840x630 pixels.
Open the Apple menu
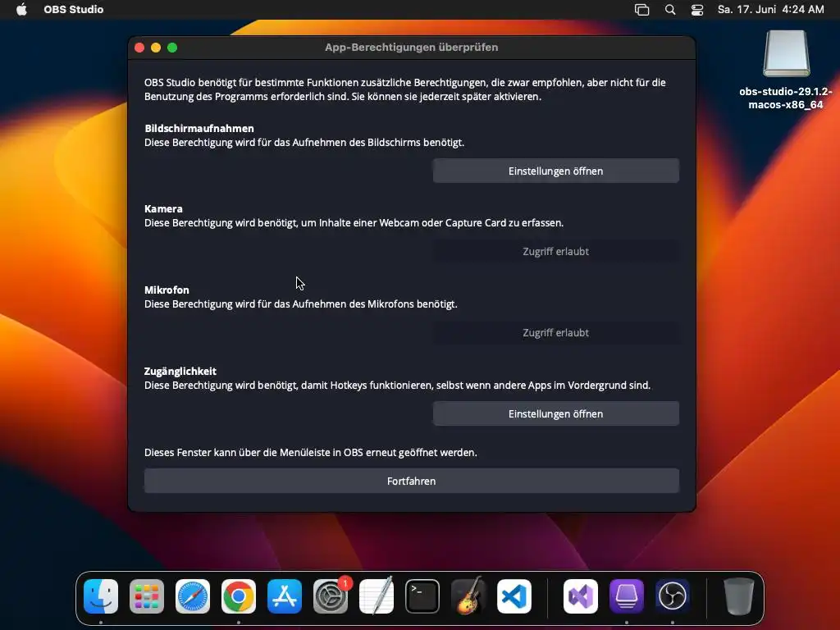click(x=21, y=10)
